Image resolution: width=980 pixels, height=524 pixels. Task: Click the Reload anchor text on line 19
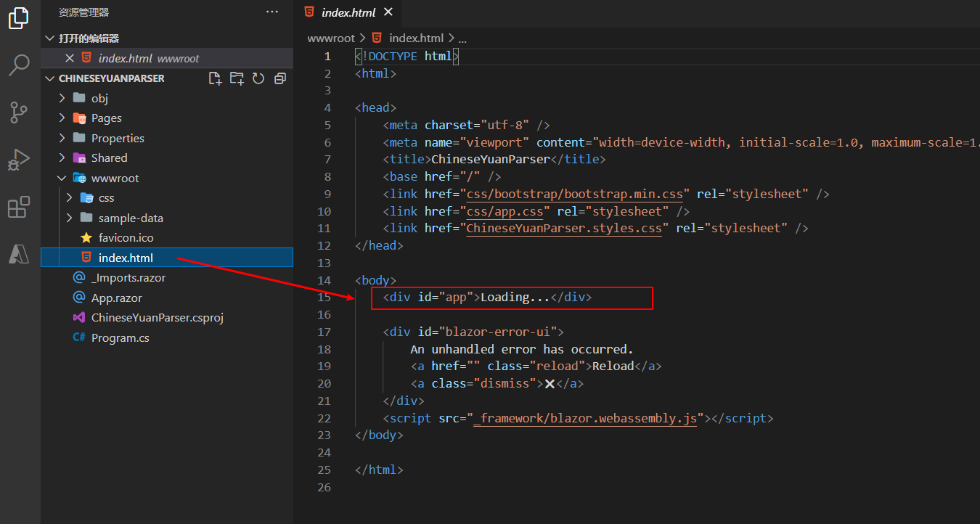click(613, 366)
